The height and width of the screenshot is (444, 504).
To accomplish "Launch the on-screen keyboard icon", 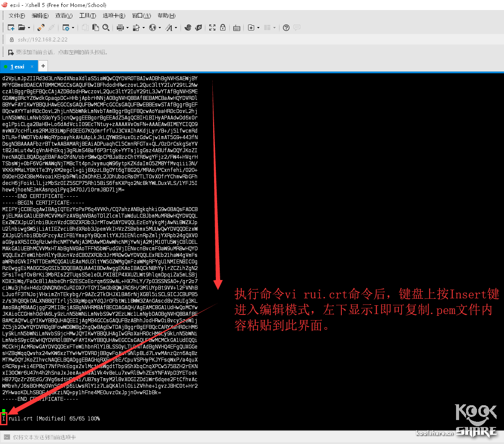I will coord(236,27).
